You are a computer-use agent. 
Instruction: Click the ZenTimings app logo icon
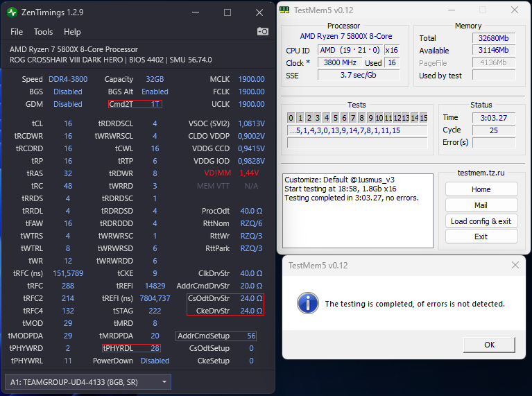12,12
